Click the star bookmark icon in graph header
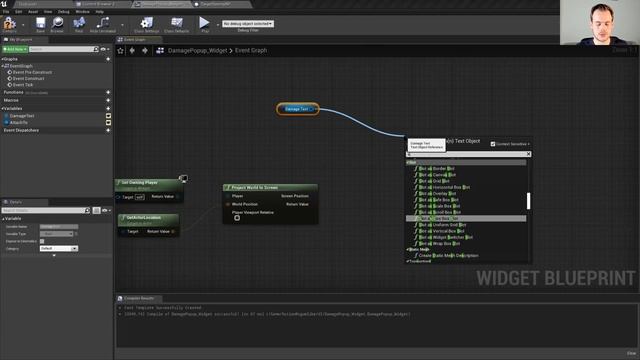The width and height of the screenshot is (640, 360). (120, 51)
